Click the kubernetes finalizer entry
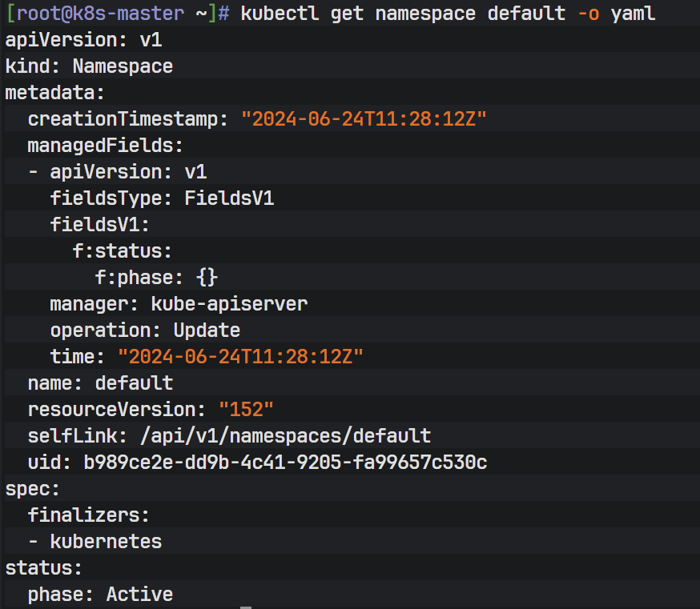The image size is (700, 609). click(106, 542)
